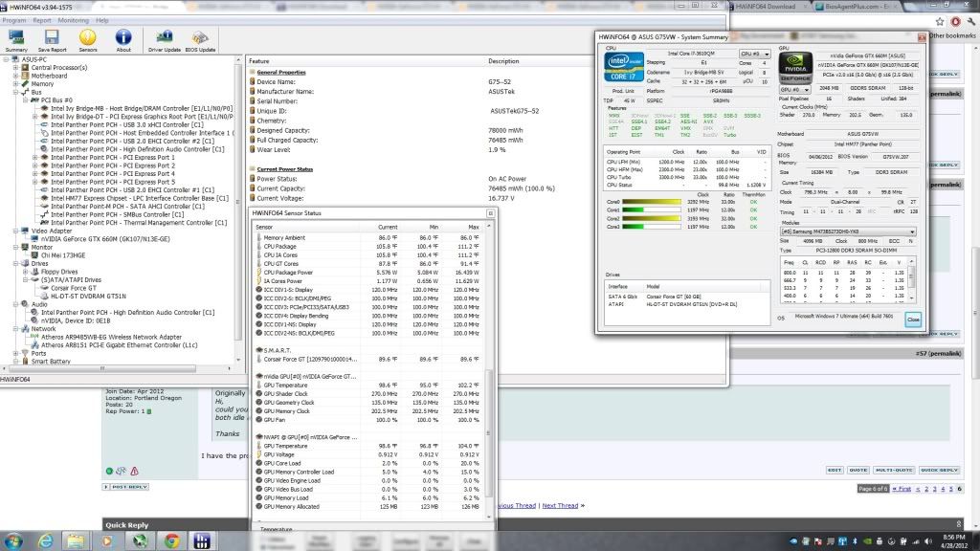Select the Corsair Force GT drive node
The image size is (980, 551).
tap(74, 288)
